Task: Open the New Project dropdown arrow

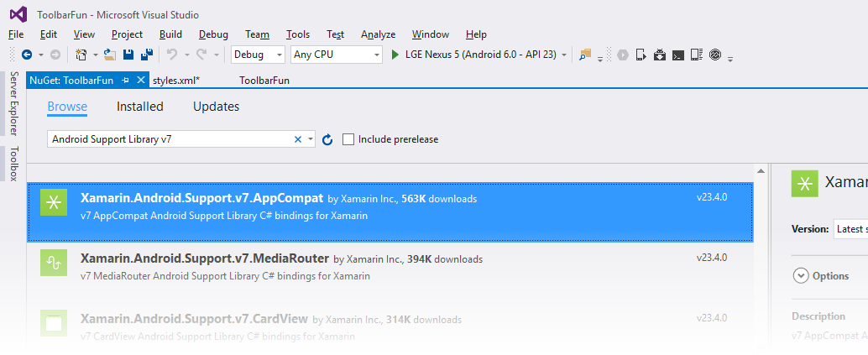Action: 95,55
